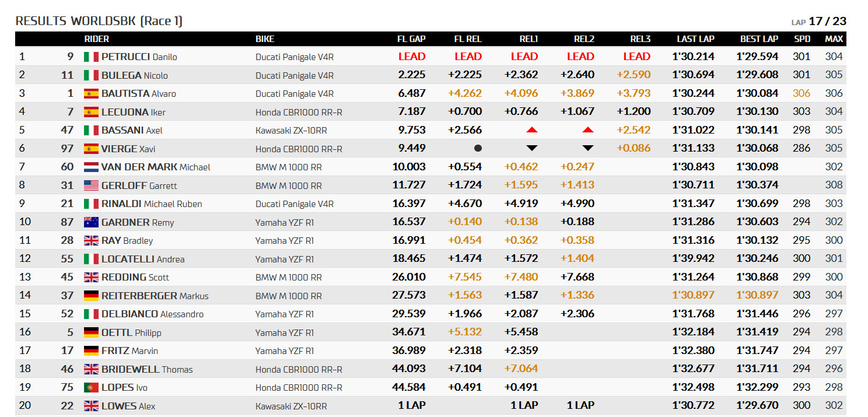Image resolution: width=868 pixels, height=417 pixels.
Task: Click REITERBERGER's orange last lap 1'30.897
Action: [694, 295]
